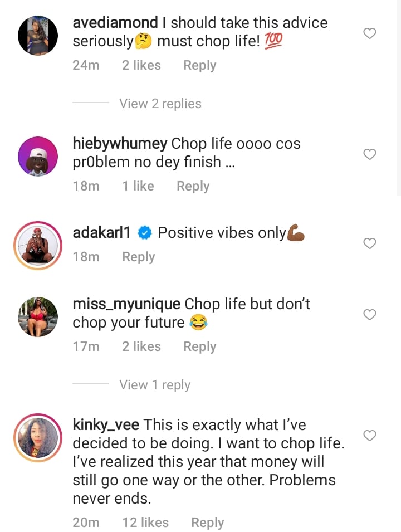This screenshot has width=401, height=532.
Task: Reply to adakarl1's comment
Action: pyautogui.click(x=138, y=257)
